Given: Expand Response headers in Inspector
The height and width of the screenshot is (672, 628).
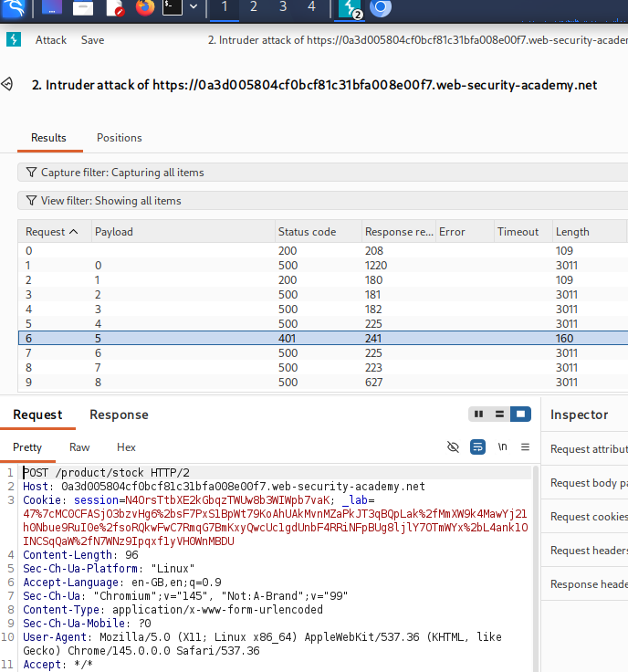Looking at the screenshot, I should tap(585, 584).
